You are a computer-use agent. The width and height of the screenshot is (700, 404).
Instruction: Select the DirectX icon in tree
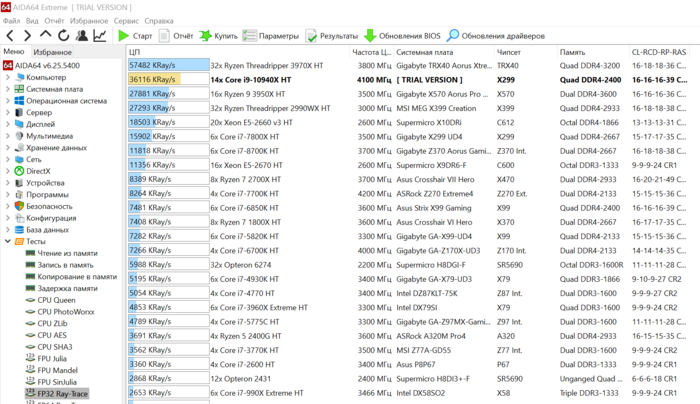point(19,171)
